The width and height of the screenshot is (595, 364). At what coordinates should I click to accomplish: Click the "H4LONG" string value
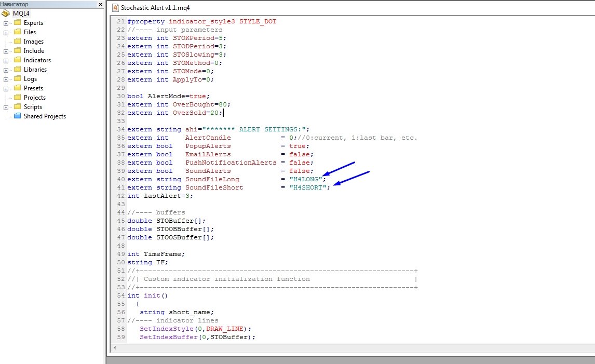(x=305, y=179)
